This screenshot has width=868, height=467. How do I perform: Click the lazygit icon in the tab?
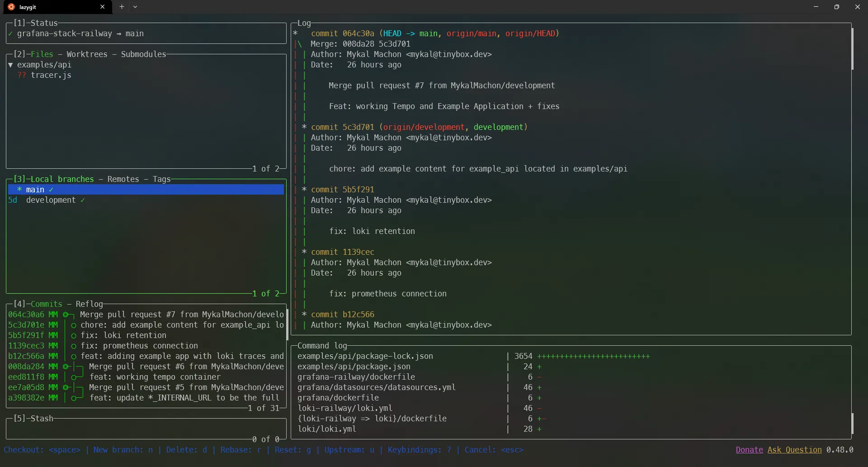coord(11,7)
